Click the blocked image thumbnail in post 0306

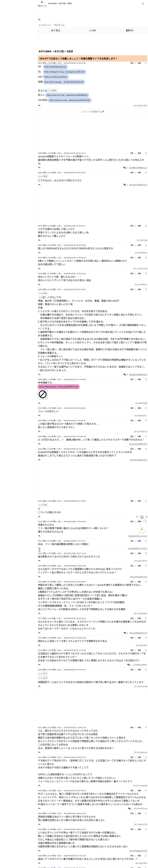pyautogui.click(x=43, y=394)
